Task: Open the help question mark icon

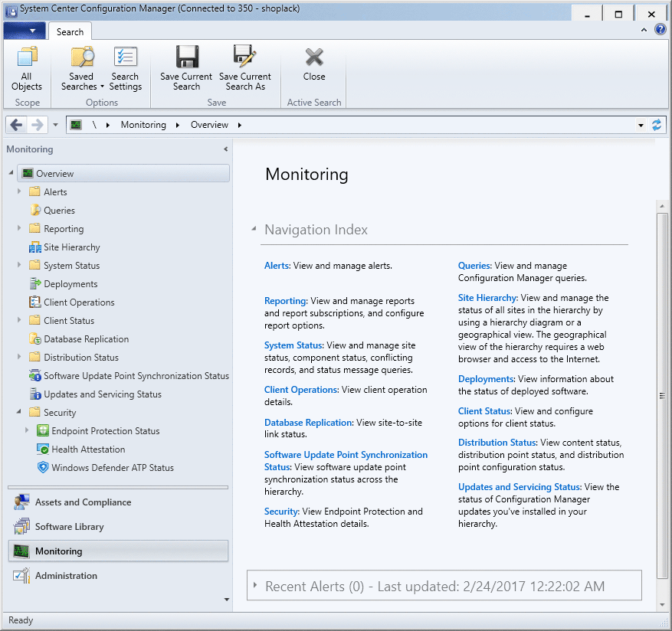Action: click(x=660, y=29)
